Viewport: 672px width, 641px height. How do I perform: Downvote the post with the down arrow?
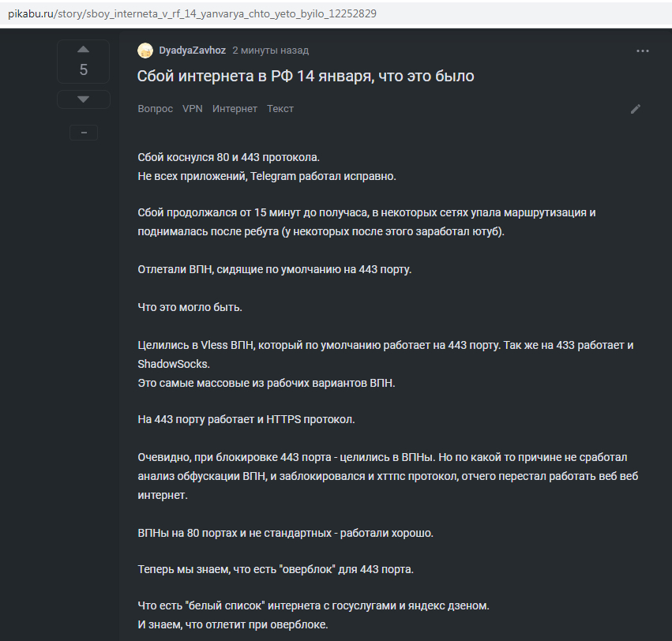pyautogui.click(x=84, y=99)
